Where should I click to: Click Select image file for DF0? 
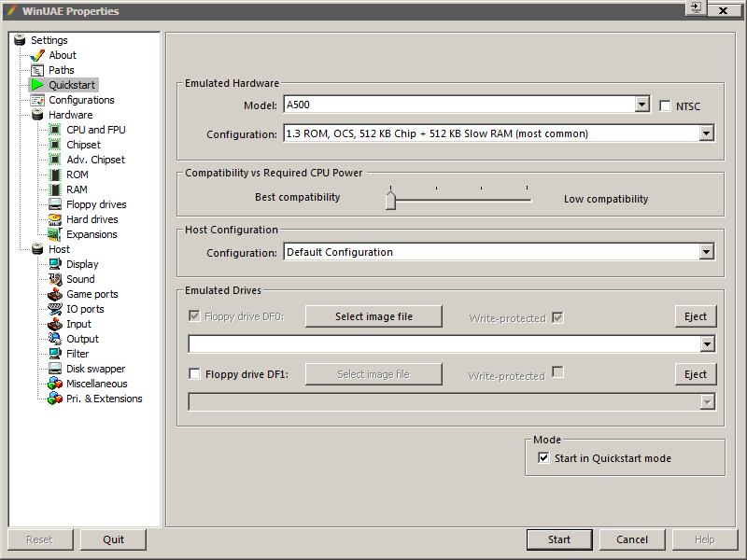pos(373,316)
